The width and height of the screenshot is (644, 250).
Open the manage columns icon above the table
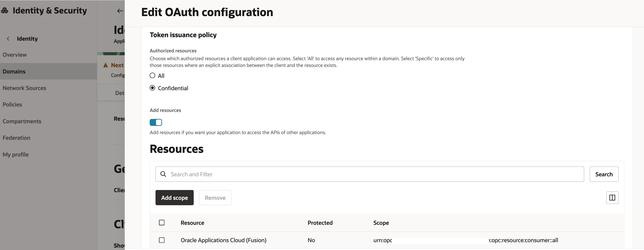click(613, 197)
